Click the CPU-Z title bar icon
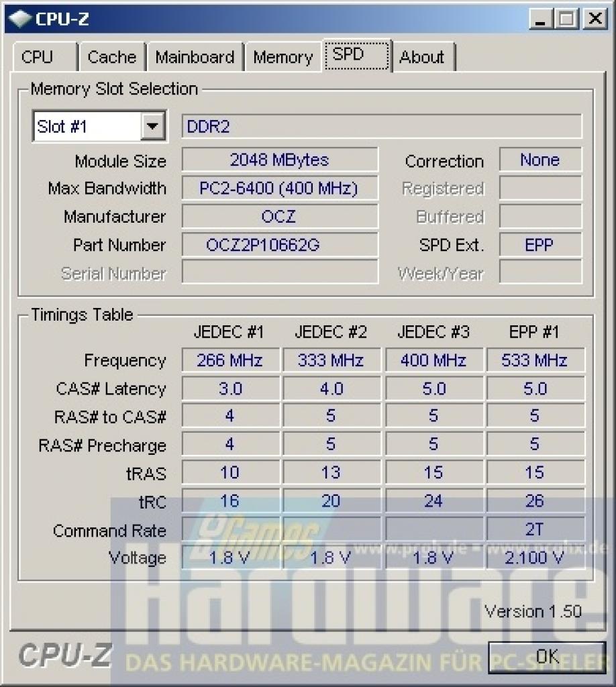Screen dimensions: 616x687 pos(19,18)
